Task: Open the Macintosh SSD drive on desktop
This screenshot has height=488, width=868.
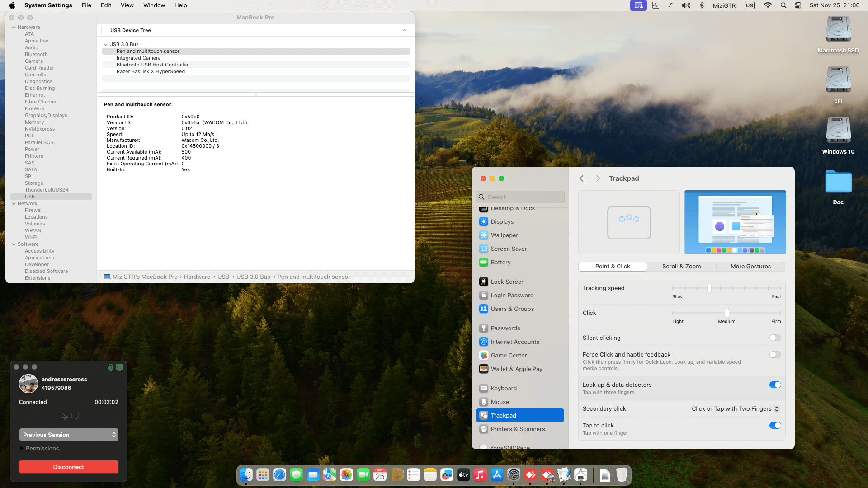Action: [x=838, y=34]
